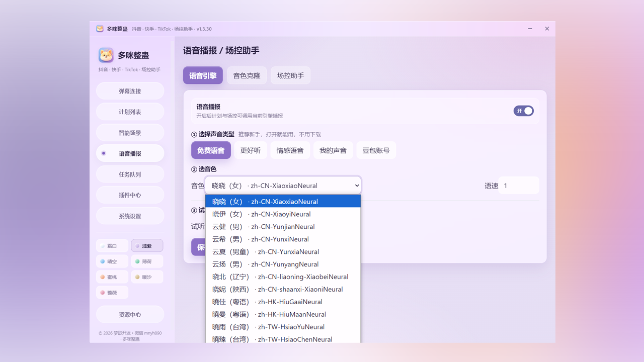
Task: Switch theme to 晴空 blue
Action: [x=112, y=261]
